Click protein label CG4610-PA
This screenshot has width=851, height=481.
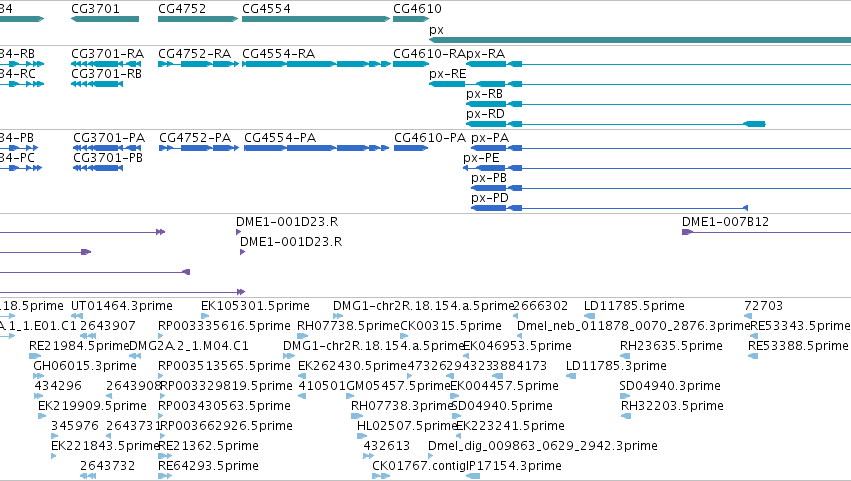430,138
